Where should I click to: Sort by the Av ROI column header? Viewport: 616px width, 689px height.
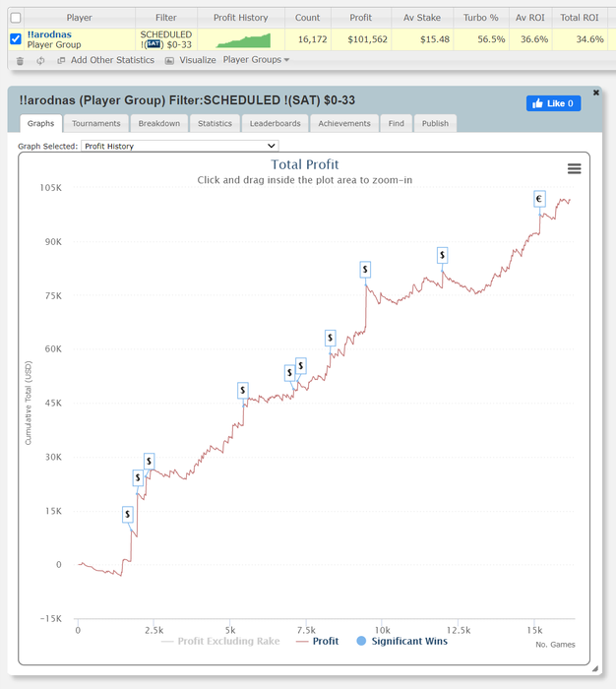[x=530, y=18]
